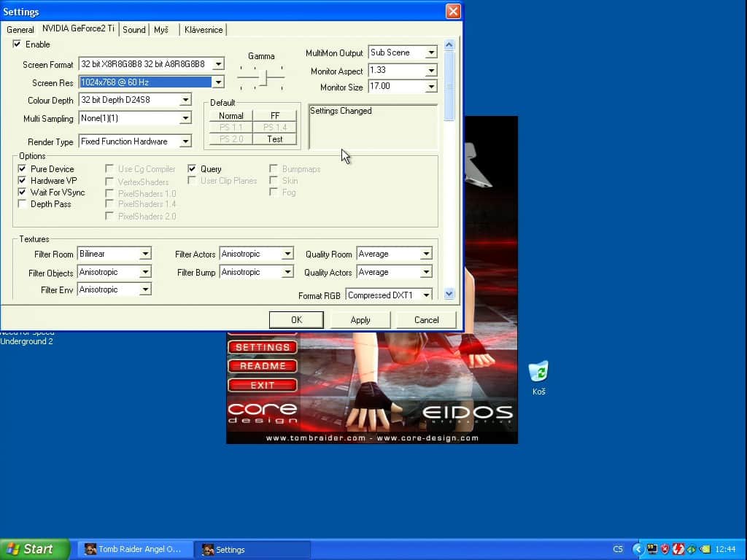Viewport: 747px width, 560px height.
Task: Click the CS language indicator in taskbar
Action: coord(617,549)
